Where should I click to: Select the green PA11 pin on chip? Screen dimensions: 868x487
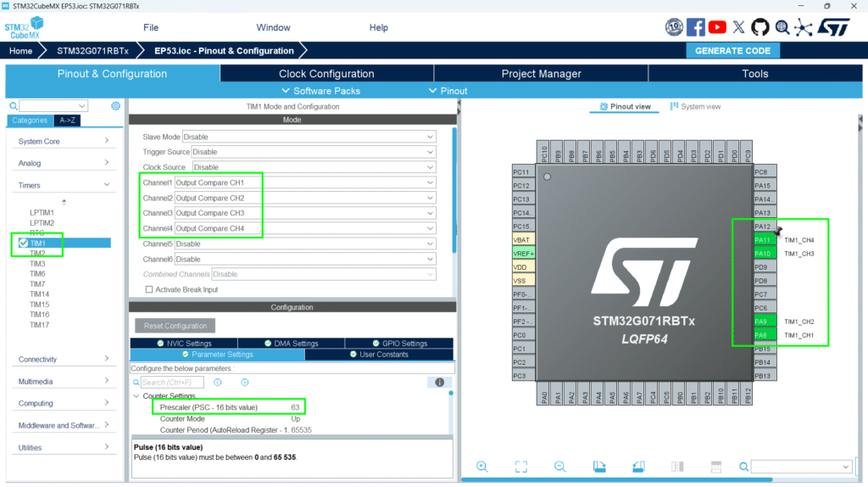pos(762,240)
